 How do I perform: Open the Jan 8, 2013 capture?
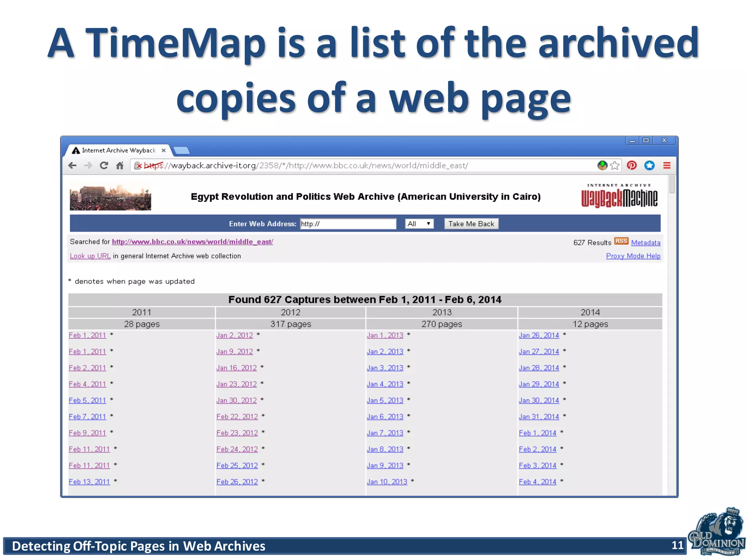385,449
